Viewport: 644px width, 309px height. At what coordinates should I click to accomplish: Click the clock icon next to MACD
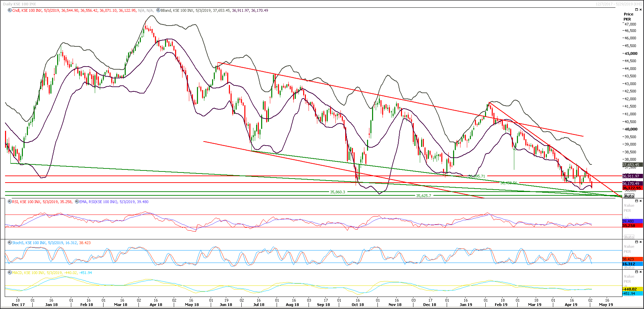10,272
